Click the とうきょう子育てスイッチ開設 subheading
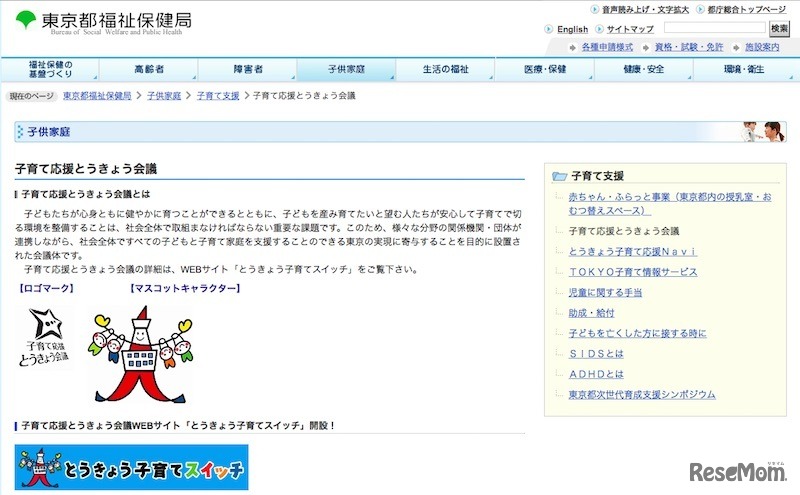Image resolution: width=800 pixels, height=495 pixels. coord(178,426)
